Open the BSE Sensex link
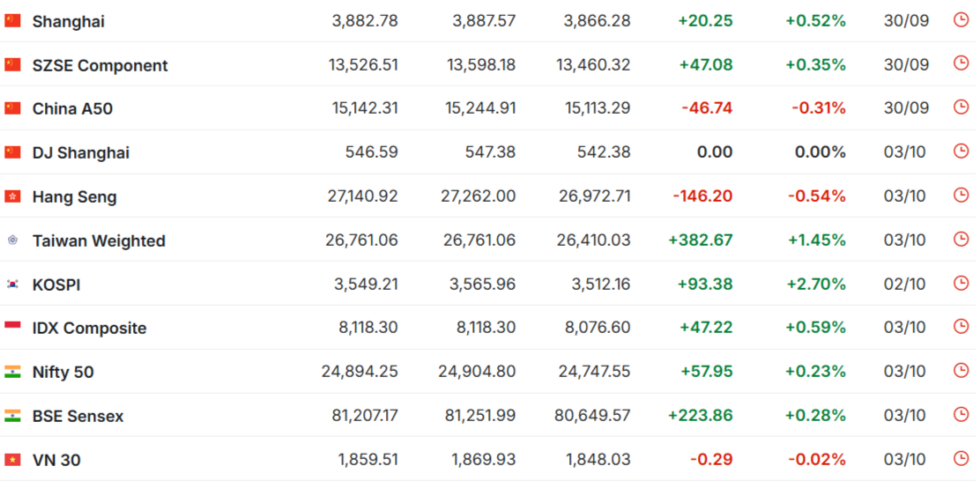This screenshot has width=980, height=481. (x=78, y=416)
